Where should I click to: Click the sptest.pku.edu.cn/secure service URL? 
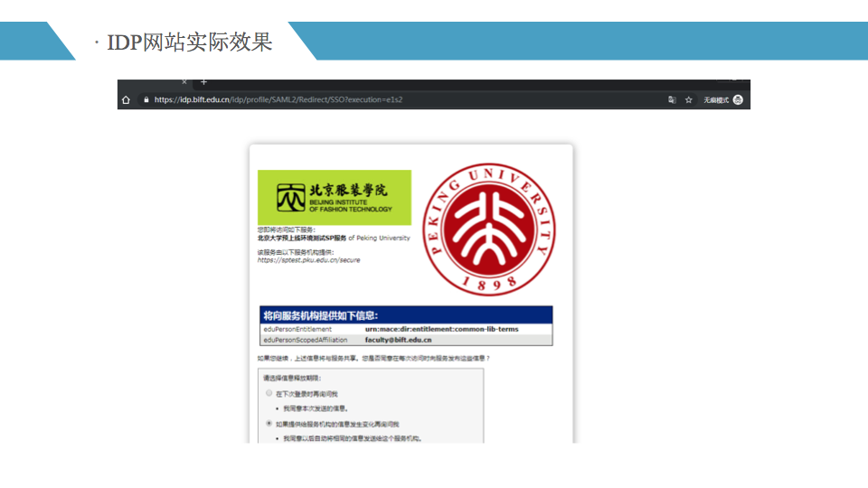(308, 260)
